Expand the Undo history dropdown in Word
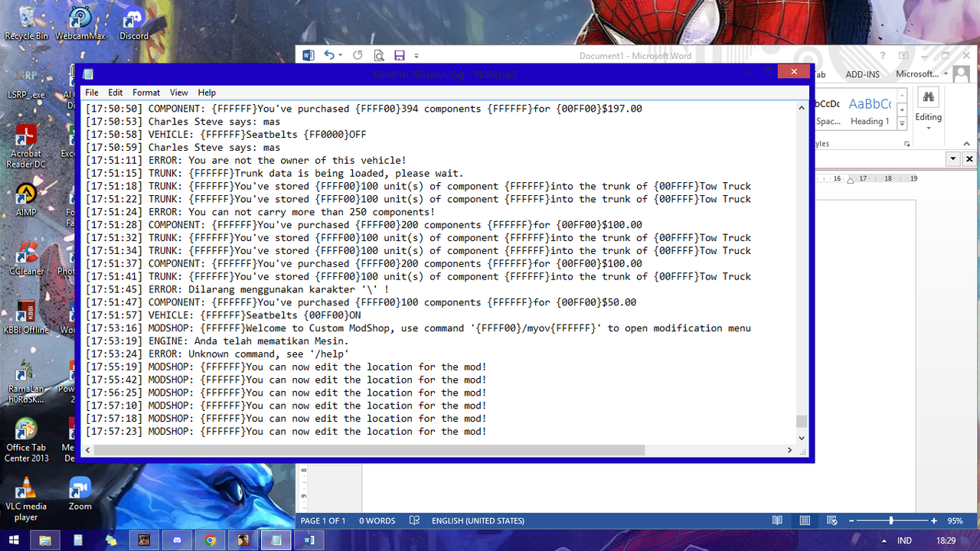The height and width of the screenshot is (551, 980). point(340,55)
